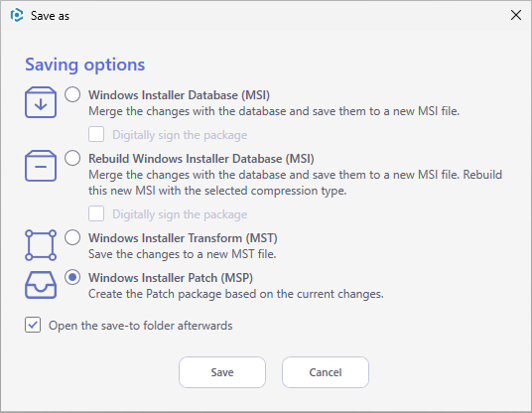Uncheck Open the save-to folder afterwards
Viewport: 532px width, 413px height.
pos(33,325)
